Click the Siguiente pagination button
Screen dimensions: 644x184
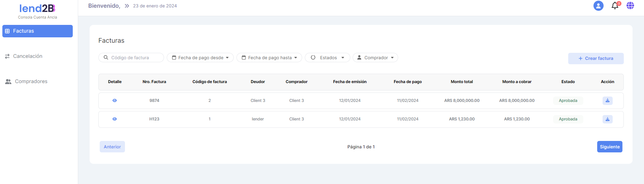click(609, 147)
